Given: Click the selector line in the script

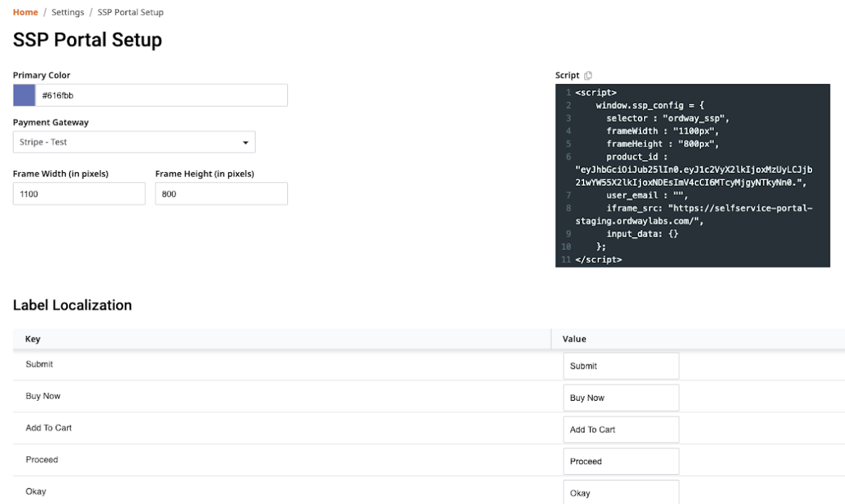Looking at the screenshot, I should coord(667,118).
